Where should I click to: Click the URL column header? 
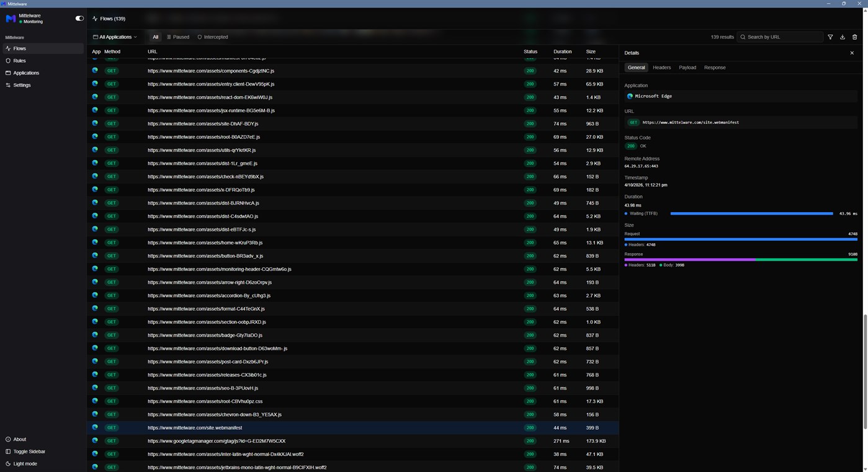(152, 51)
